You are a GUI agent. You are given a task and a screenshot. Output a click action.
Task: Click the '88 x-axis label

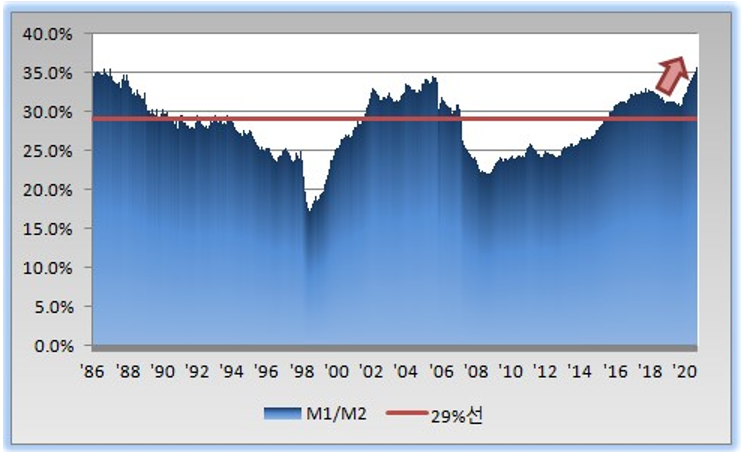click(128, 372)
